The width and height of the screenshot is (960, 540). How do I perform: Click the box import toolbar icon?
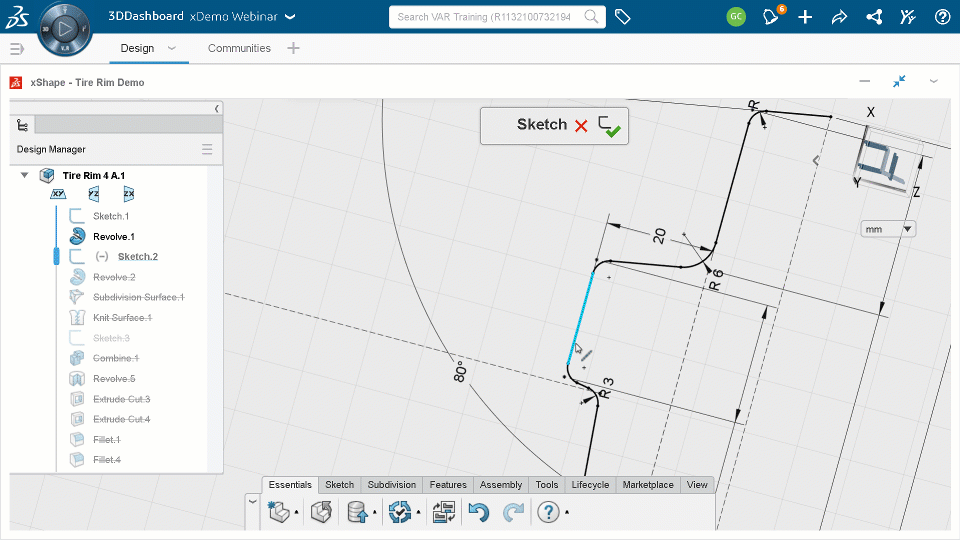click(321, 512)
